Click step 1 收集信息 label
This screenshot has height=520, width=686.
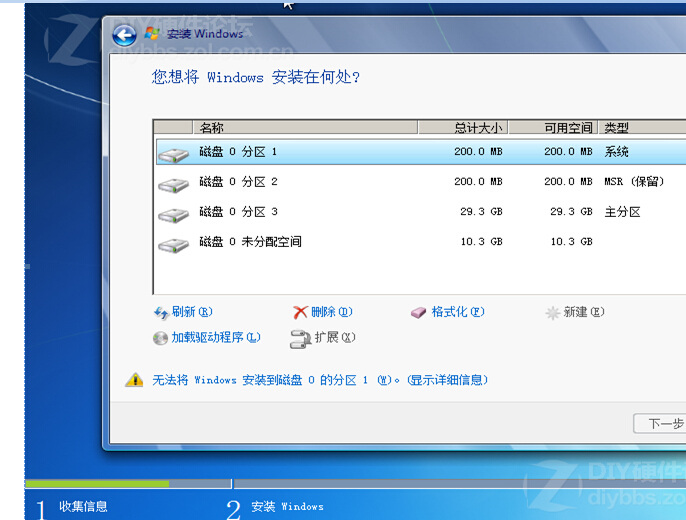click(83, 506)
